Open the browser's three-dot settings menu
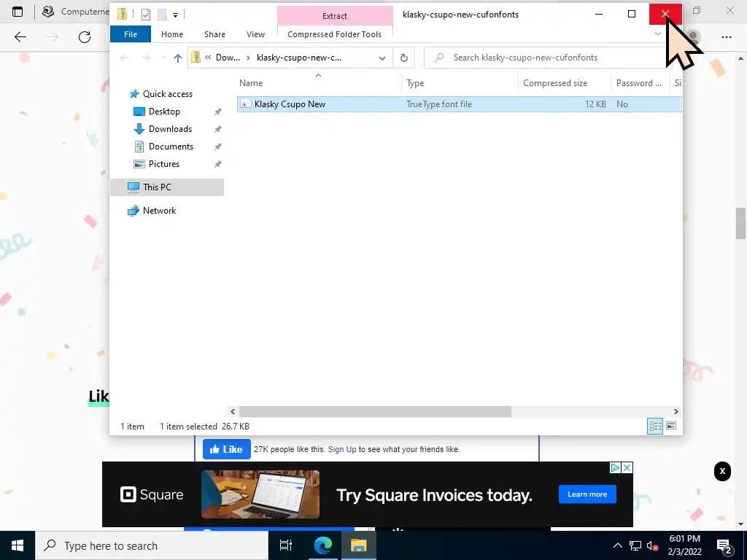Viewport: 747px width, 560px height. coord(727,37)
